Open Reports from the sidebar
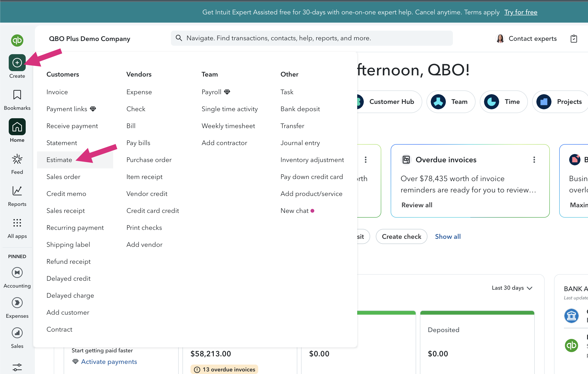The image size is (588, 374). 17,191
